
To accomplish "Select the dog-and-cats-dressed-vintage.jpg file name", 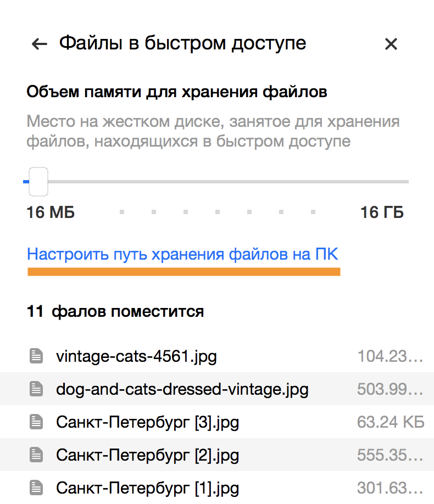I will pyautogui.click(x=182, y=390).
